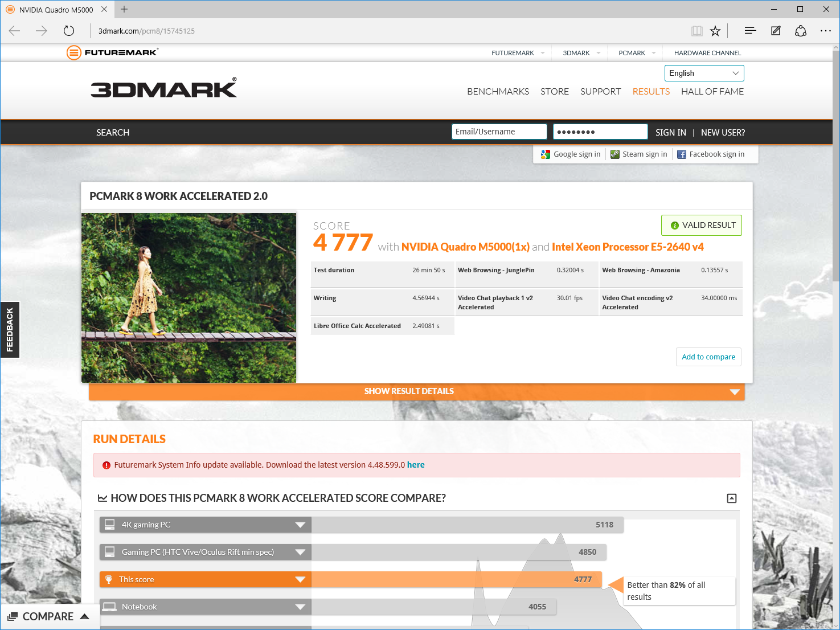
Task: Click the password field
Action: click(x=600, y=132)
